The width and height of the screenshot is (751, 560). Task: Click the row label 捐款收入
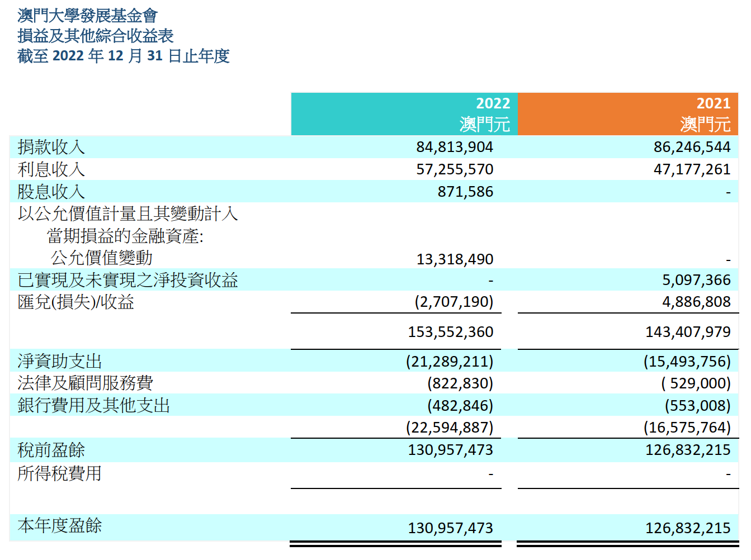coord(51,147)
